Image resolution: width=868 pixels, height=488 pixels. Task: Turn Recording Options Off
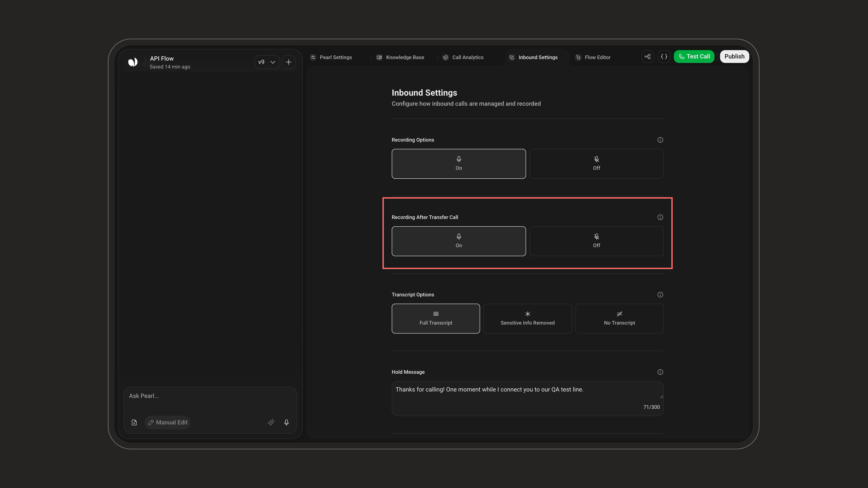(x=596, y=164)
